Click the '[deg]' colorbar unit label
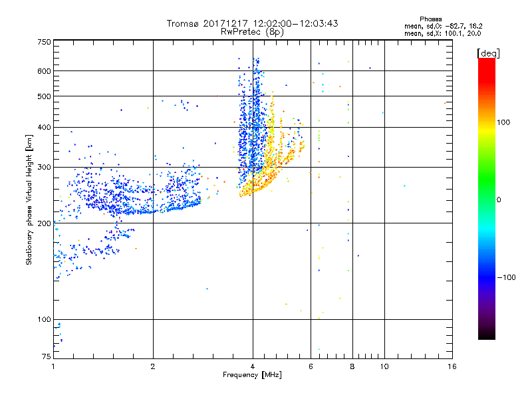 coord(488,53)
